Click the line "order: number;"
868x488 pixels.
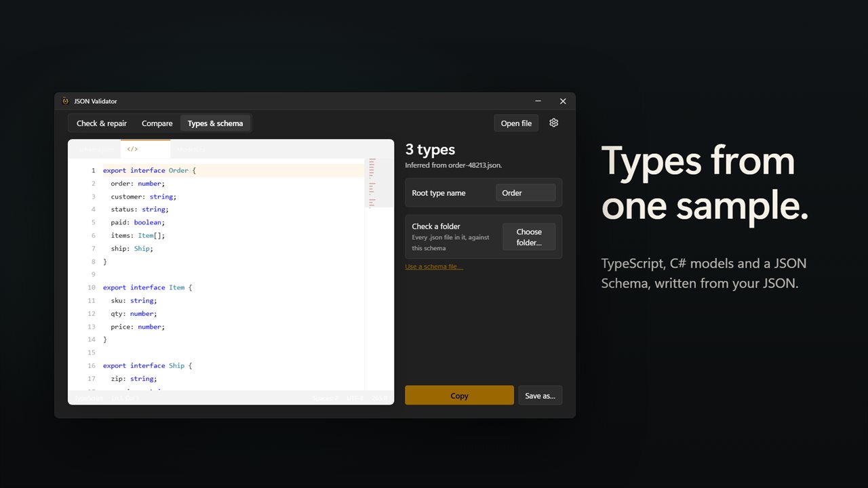pyautogui.click(x=138, y=183)
